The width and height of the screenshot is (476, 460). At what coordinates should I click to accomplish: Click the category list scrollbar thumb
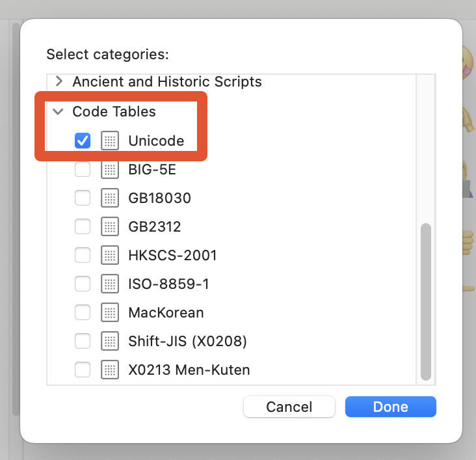coord(426,302)
